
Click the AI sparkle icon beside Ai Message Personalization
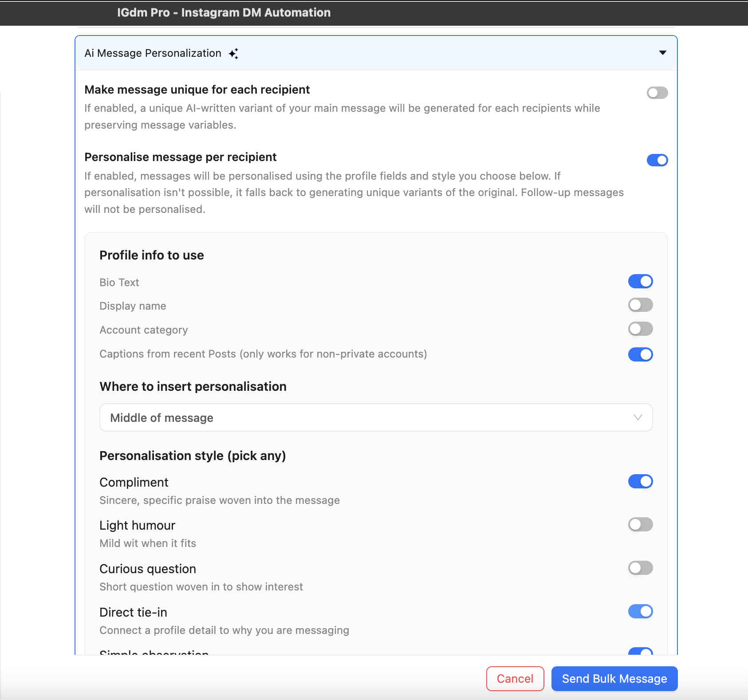[x=233, y=54]
